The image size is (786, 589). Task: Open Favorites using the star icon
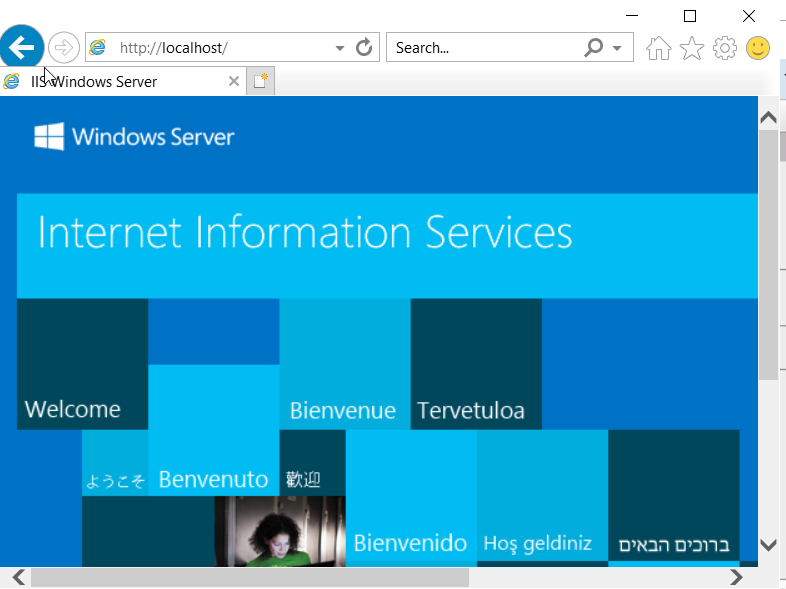click(x=691, y=48)
